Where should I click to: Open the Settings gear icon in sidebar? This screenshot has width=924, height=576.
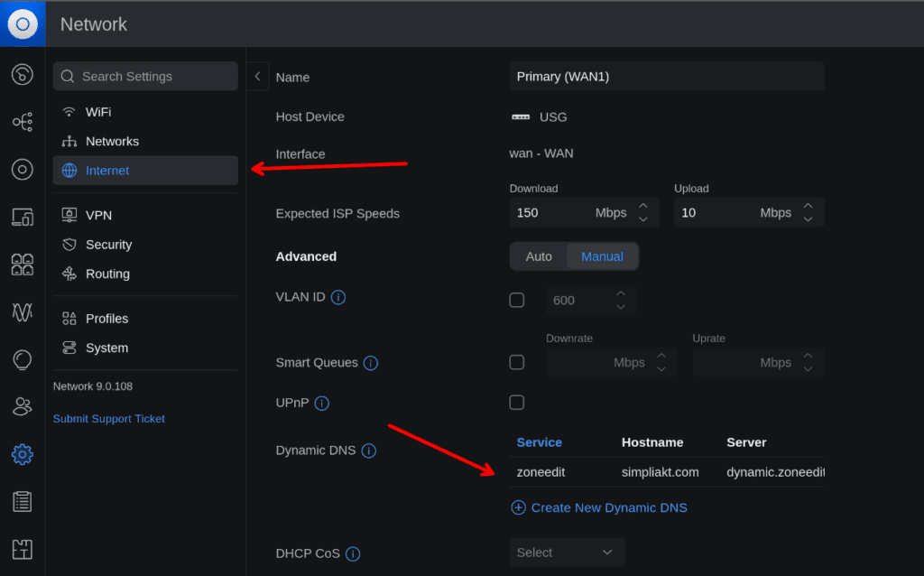click(x=23, y=454)
